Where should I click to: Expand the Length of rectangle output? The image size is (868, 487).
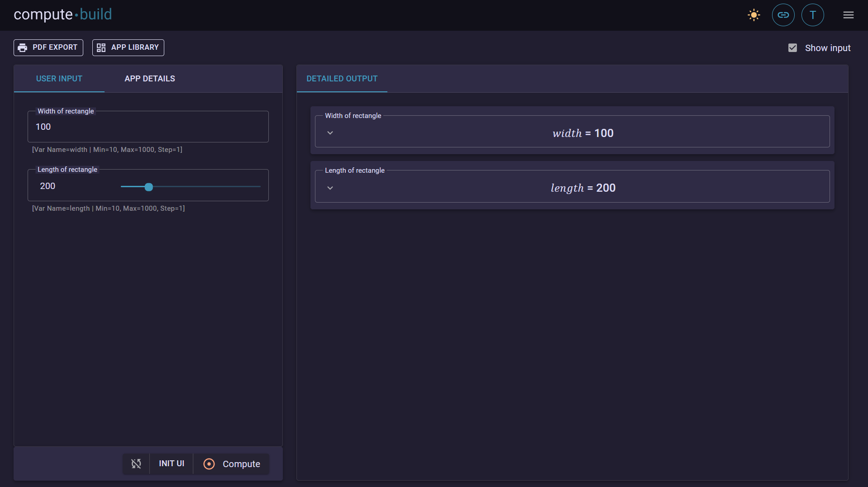[x=330, y=188]
